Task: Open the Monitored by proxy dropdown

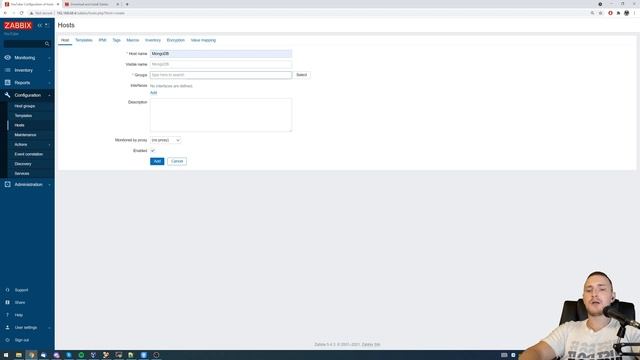Action: pos(165,140)
